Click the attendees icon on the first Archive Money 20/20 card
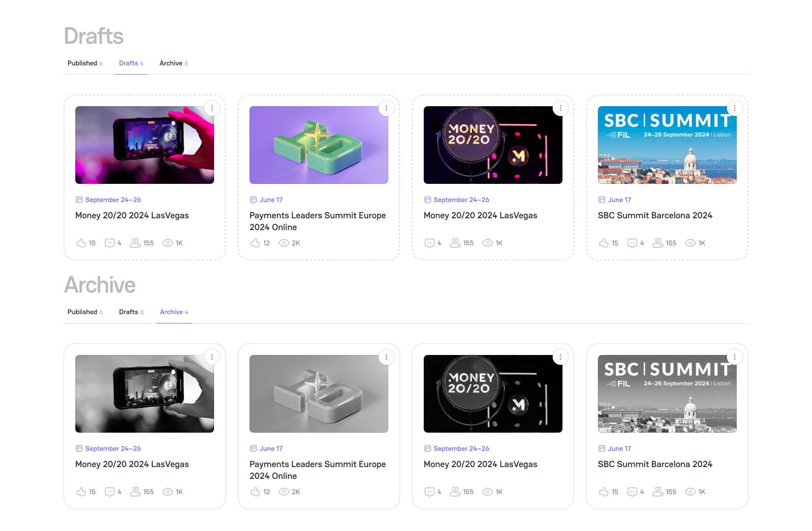Viewport: 812px width, 531px height. pos(135,492)
